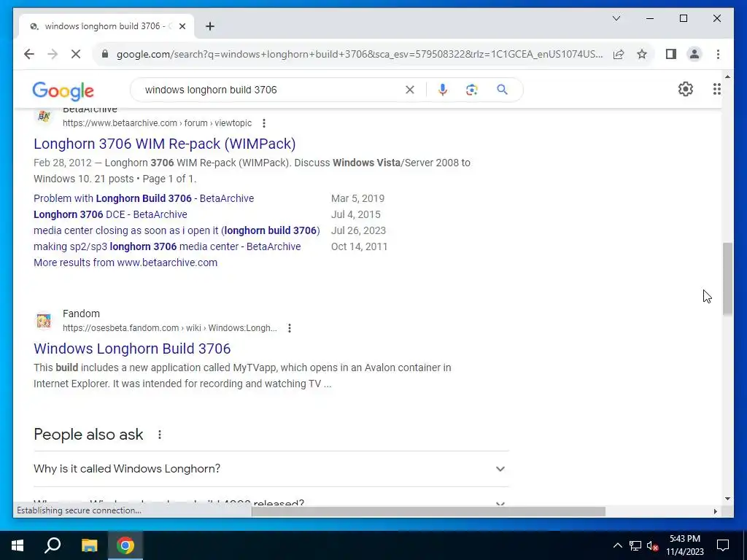Open the Google apps grid
The image size is (747, 560).
[716, 89]
